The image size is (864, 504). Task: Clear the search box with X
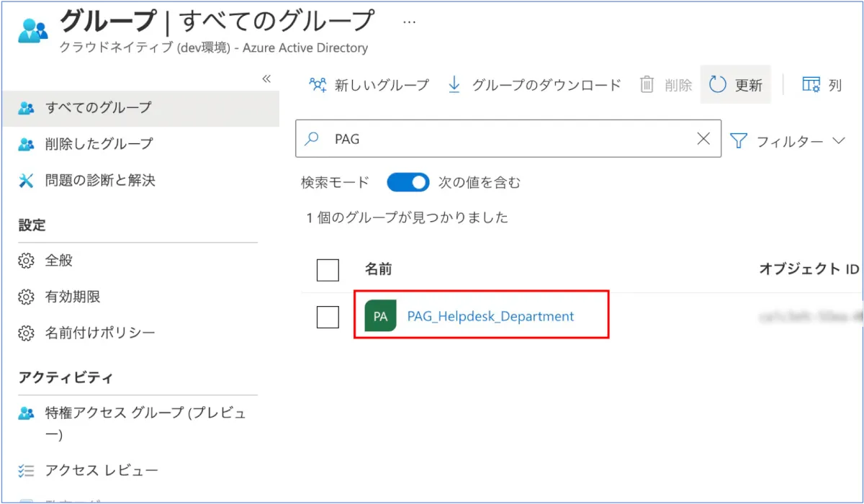(x=703, y=139)
